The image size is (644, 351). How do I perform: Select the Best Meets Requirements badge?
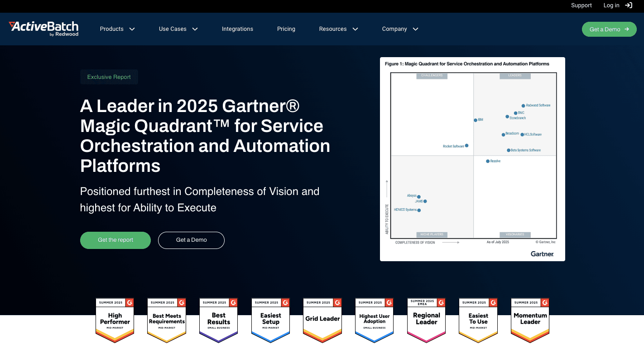pyautogui.click(x=167, y=319)
